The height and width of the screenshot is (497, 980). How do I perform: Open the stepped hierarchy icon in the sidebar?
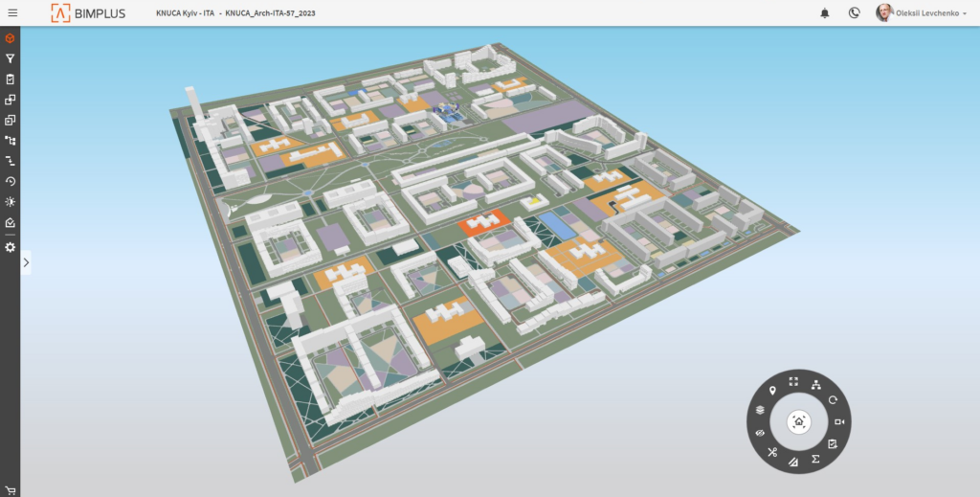click(10, 161)
